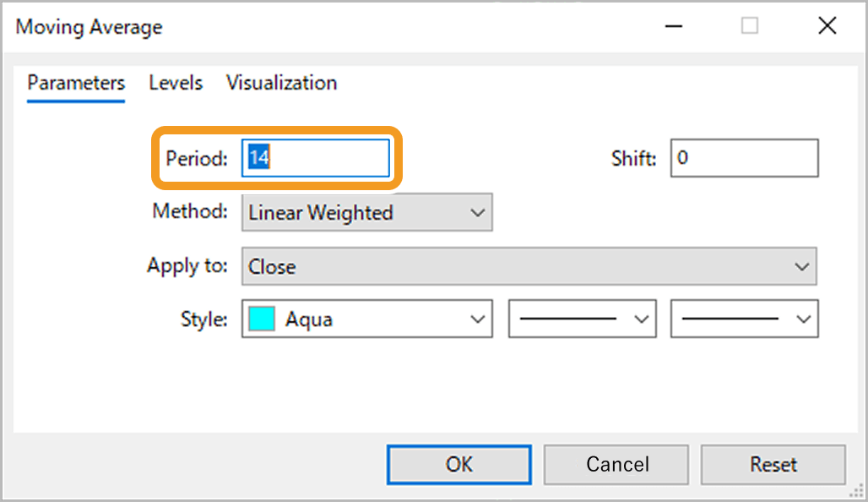Open the Visualization tab
Screen dimensions: 868x502
pos(281,83)
